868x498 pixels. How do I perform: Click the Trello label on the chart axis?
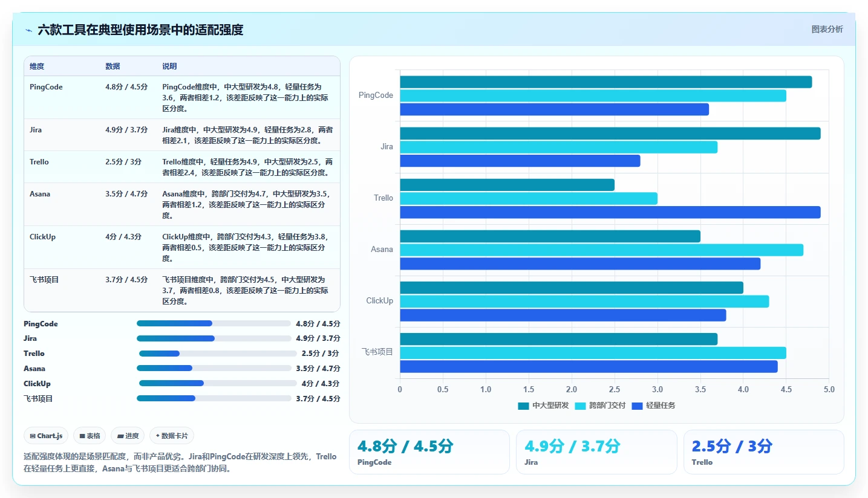(x=383, y=198)
